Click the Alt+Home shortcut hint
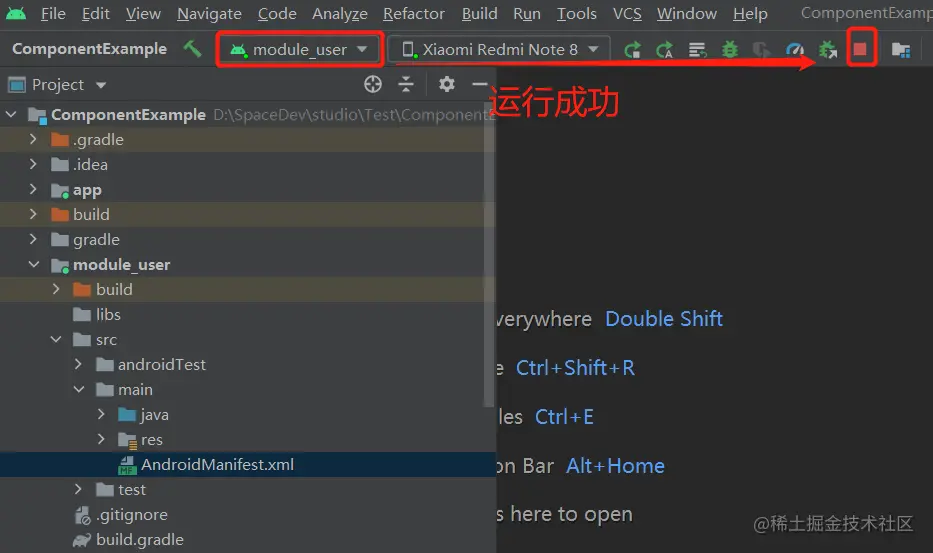Viewport: 933px width, 553px height. (615, 465)
